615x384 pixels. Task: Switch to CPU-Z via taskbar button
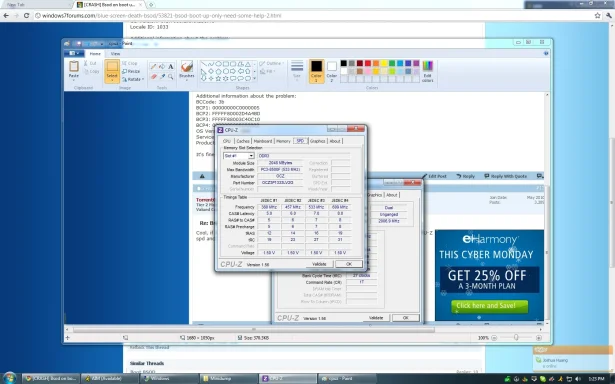click(x=287, y=379)
